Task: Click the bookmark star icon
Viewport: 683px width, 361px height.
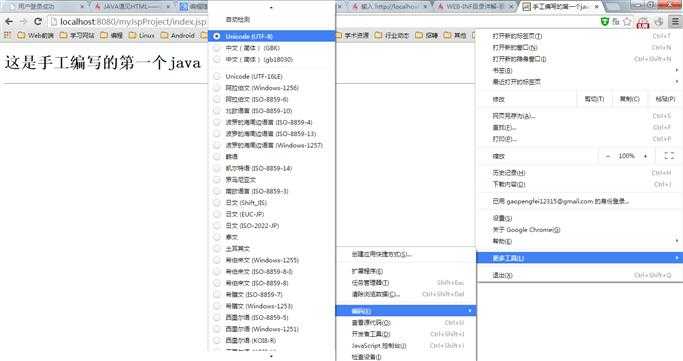Action: click(x=627, y=21)
